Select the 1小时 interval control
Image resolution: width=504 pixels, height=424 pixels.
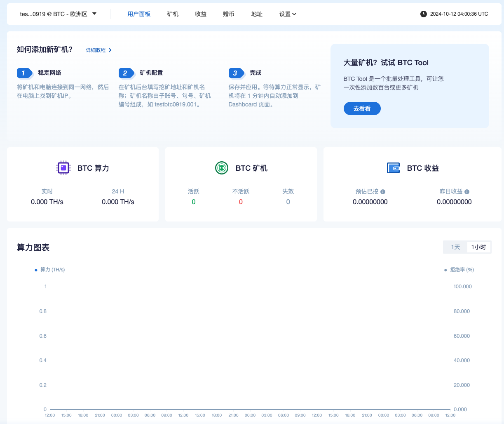(479, 247)
